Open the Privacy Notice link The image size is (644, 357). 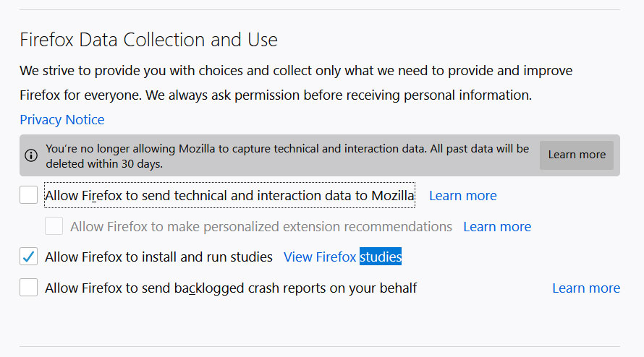click(62, 120)
